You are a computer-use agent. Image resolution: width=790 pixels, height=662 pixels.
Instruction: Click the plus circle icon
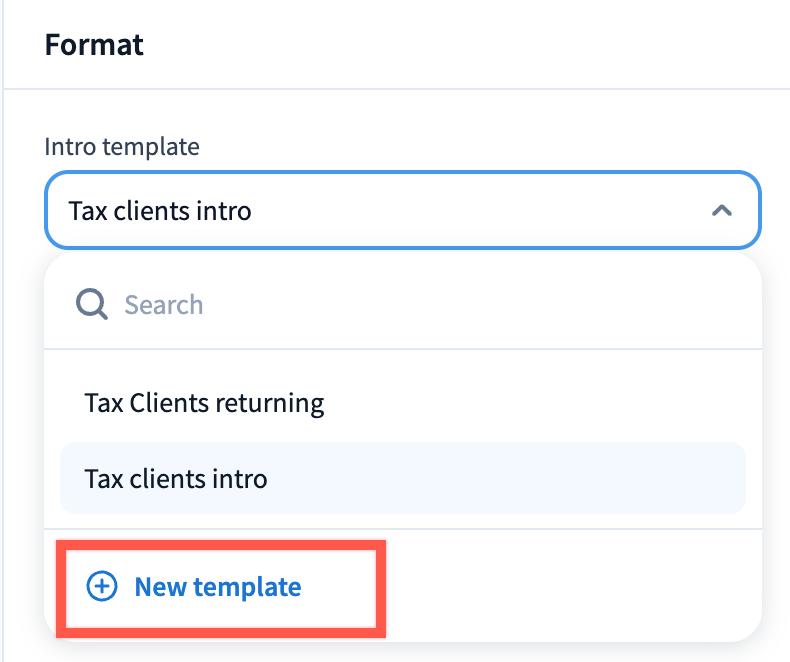pyautogui.click(x=102, y=587)
